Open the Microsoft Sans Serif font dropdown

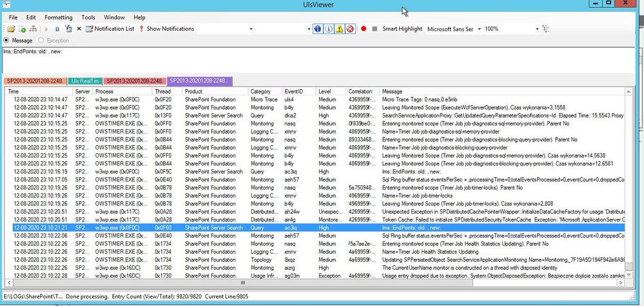478,29
